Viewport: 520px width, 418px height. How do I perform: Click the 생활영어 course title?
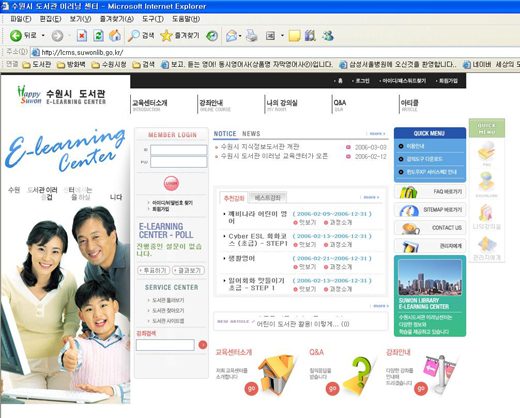[x=241, y=258]
